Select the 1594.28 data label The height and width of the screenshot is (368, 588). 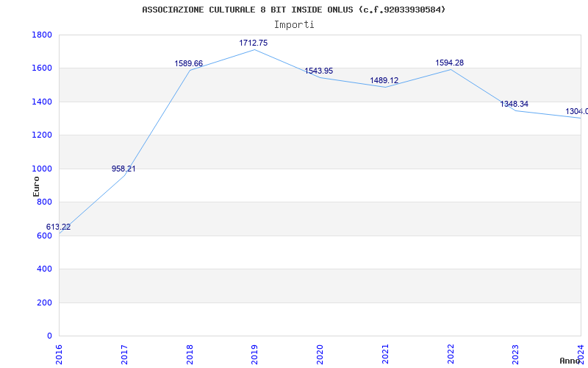[449, 63]
